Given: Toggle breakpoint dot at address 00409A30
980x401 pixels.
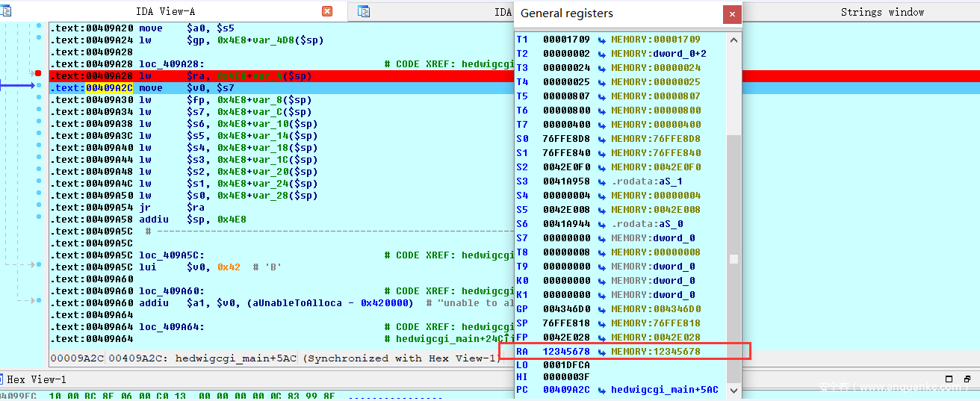Looking at the screenshot, I should tap(39, 100).
